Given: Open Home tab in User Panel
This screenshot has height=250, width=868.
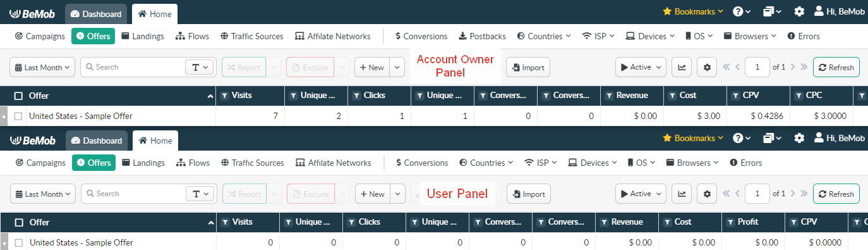Looking at the screenshot, I should click(155, 141).
